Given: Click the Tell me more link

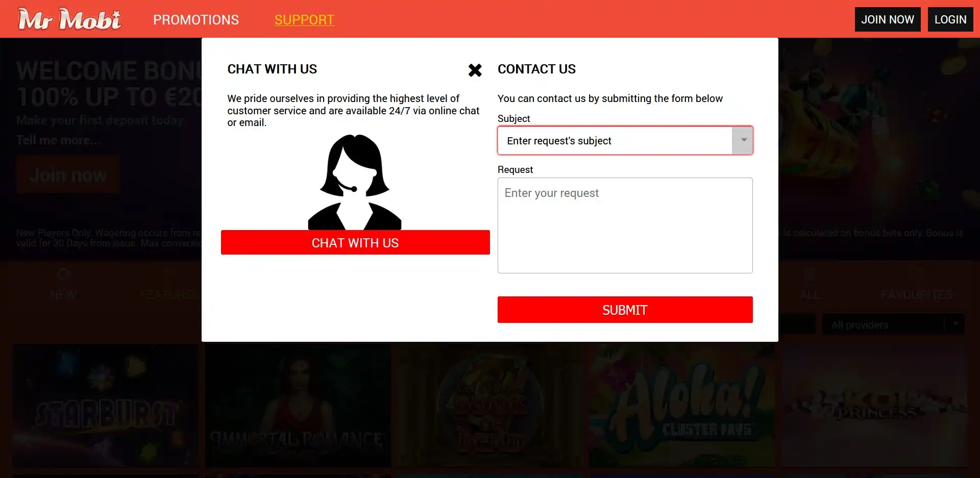Looking at the screenshot, I should (58, 140).
